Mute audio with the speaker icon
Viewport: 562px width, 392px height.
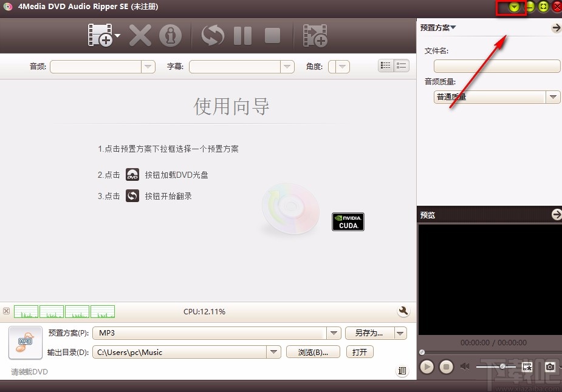(465, 367)
